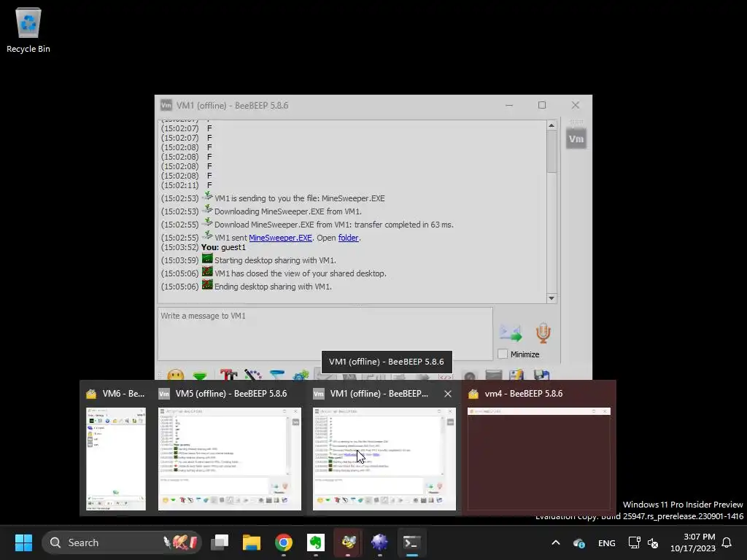Select the VM6 window thumbnail preview
The image size is (747, 560).
click(x=116, y=459)
